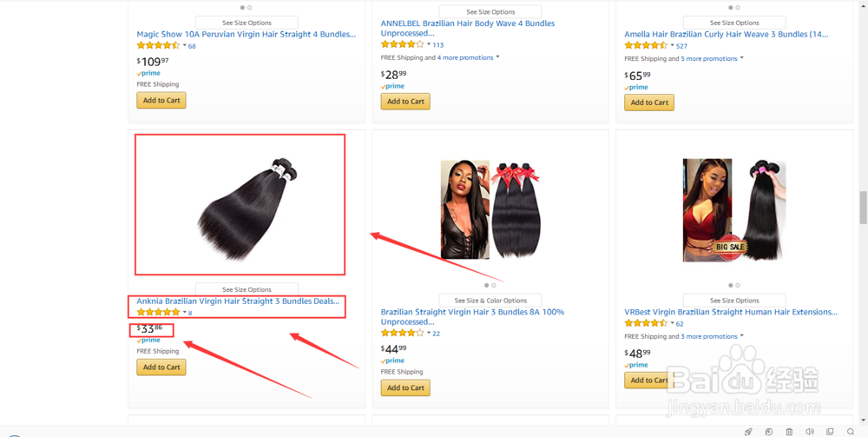Click the star rating of VRBest hair extensions
Image resolution: width=868 pixels, height=437 pixels.
pyautogui.click(x=646, y=323)
